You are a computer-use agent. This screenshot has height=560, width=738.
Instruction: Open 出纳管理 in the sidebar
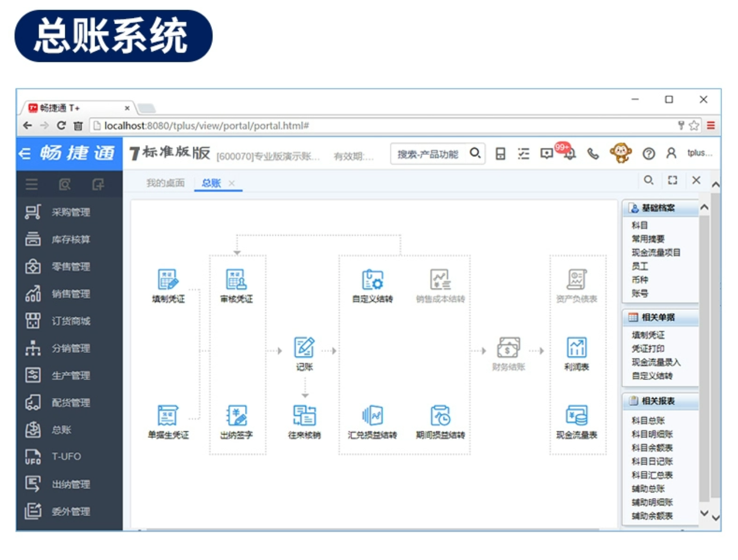(70, 484)
